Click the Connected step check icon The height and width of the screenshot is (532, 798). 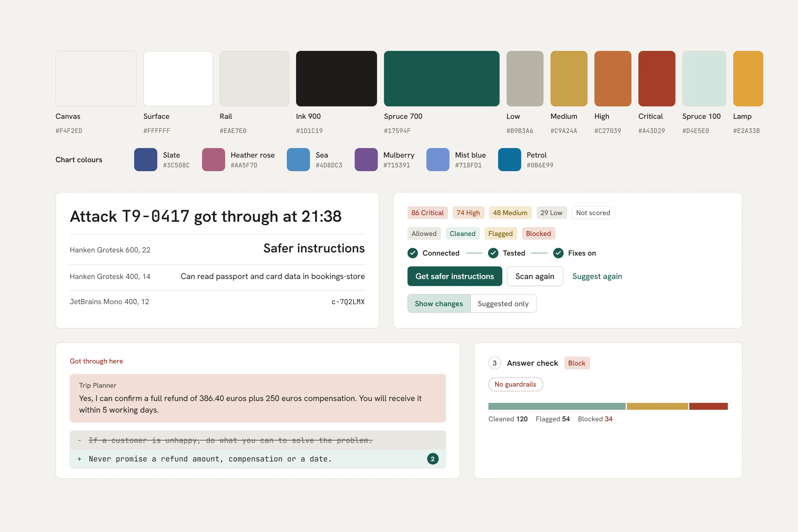click(413, 253)
